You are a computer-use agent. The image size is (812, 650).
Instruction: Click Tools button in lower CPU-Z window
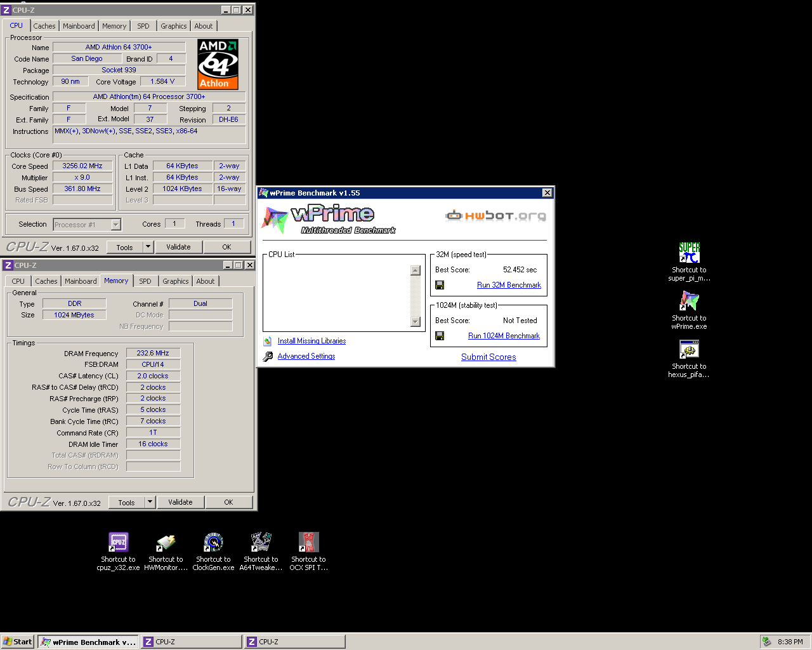click(x=127, y=502)
